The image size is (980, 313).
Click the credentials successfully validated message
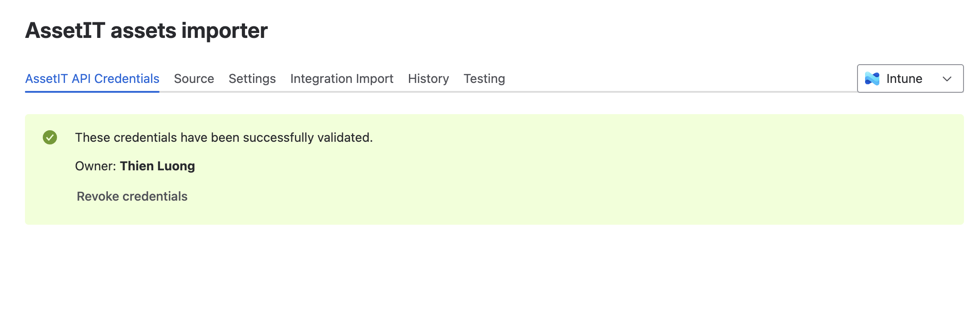(x=224, y=137)
